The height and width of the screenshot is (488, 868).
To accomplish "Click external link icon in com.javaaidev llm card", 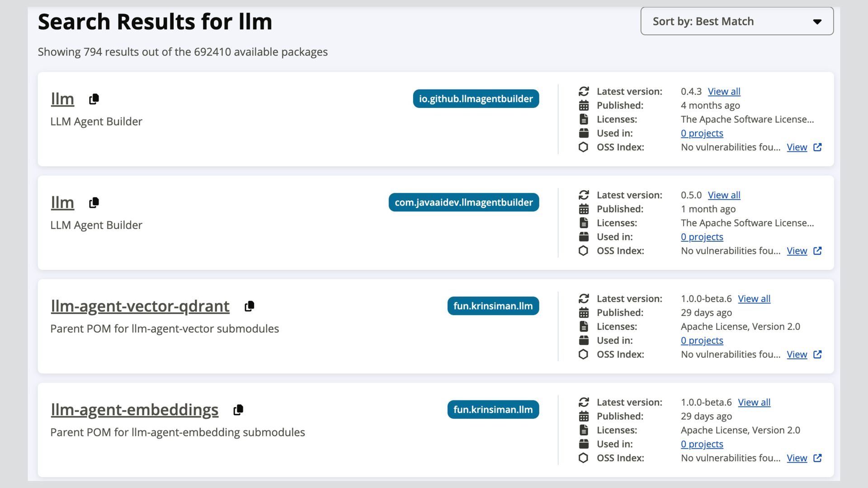I will [x=817, y=251].
